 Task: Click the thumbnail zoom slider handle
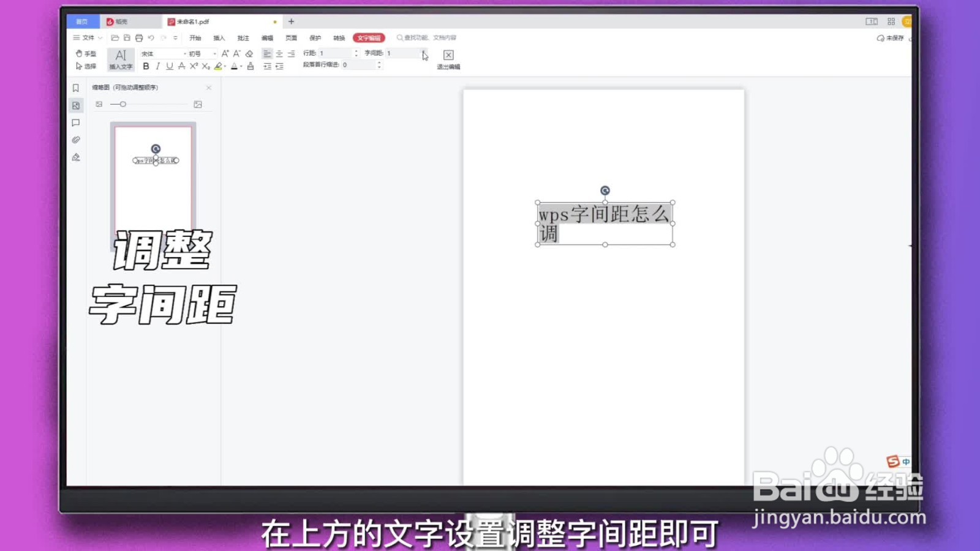coord(123,104)
